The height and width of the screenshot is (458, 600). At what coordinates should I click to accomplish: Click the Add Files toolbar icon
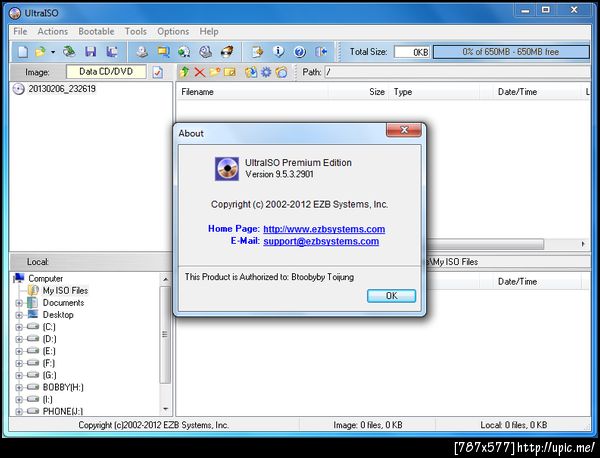pyautogui.click(x=258, y=52)
